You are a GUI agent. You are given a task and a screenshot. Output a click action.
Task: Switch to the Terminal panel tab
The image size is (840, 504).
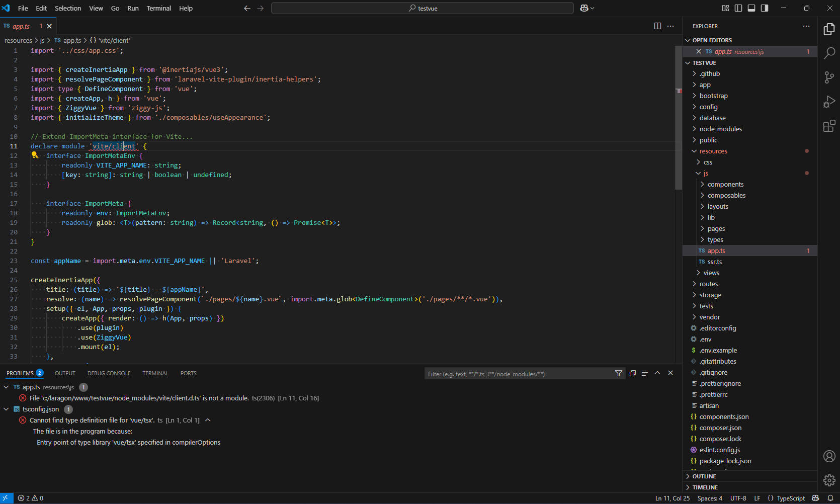(x=155, y=373)
